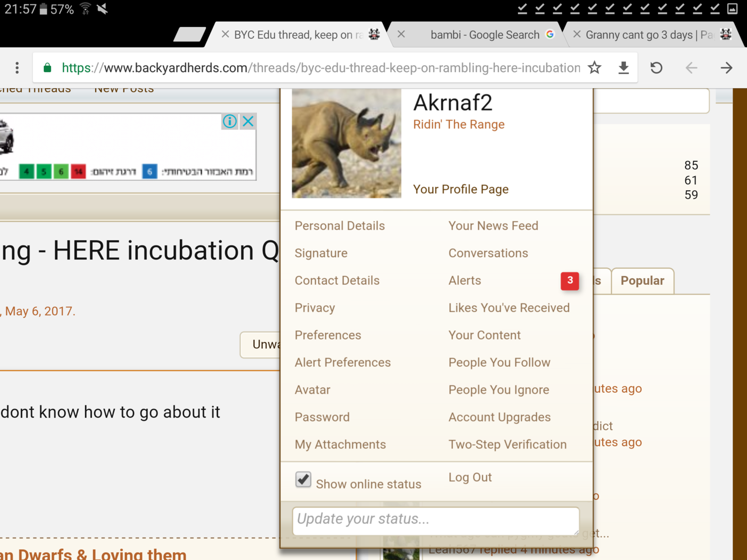
Task: Open the Popular tab
Action: pos(642,281)
